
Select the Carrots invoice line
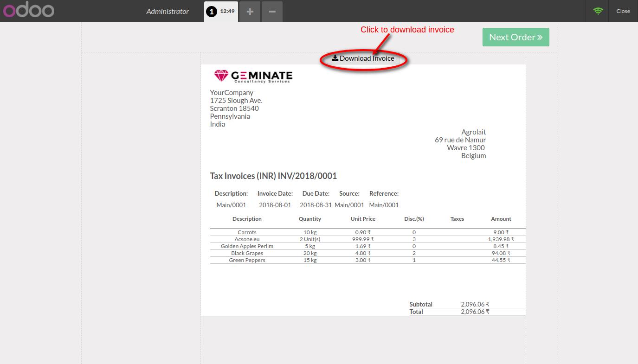tap(247, 232)
